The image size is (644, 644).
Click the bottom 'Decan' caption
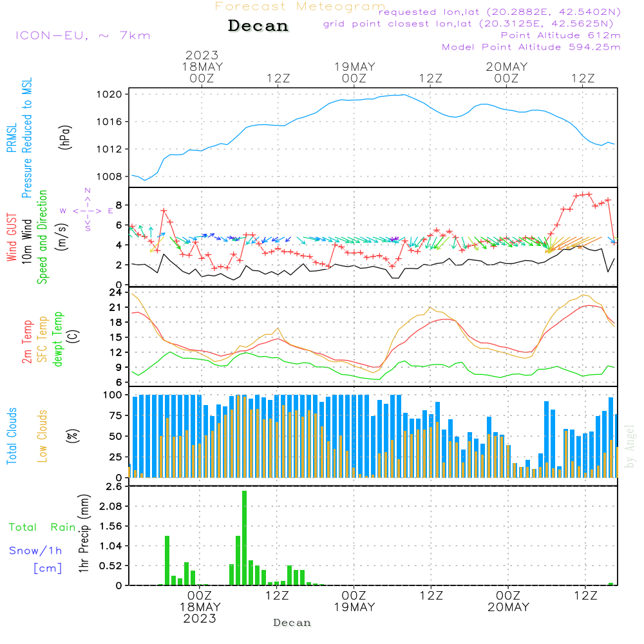[292, 623]
